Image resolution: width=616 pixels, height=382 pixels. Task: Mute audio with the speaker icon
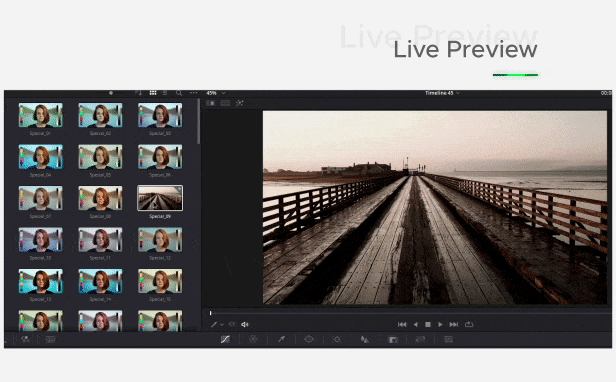pos(245,325)
